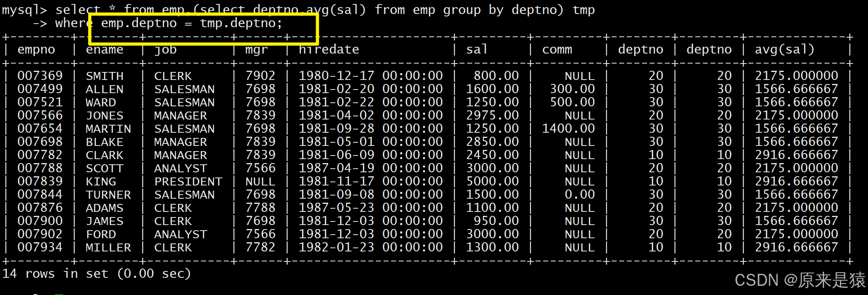Select employee name MARTIN

click(108, 129)
